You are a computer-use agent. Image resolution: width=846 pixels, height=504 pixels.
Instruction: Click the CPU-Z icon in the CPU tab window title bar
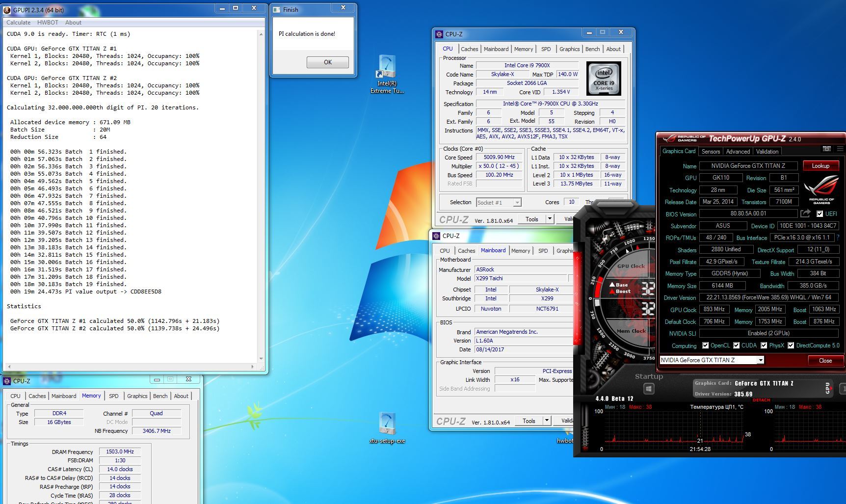click(439, 34)
